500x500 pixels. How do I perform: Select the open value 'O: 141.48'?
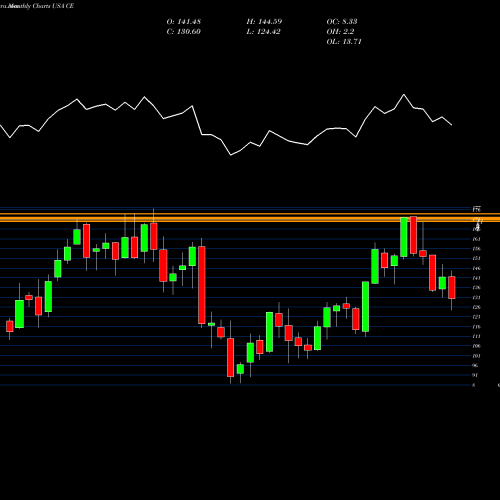click(184, 22)
